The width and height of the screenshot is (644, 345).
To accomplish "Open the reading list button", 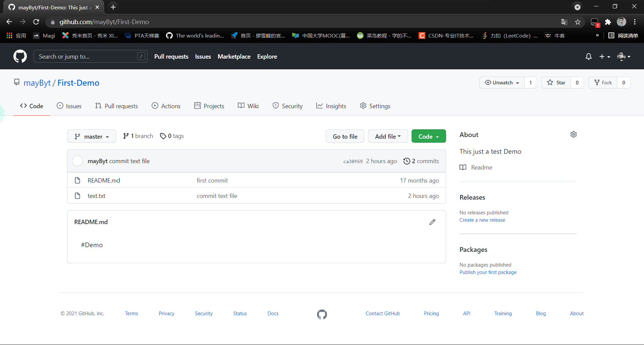I will (x=623, y=36).
